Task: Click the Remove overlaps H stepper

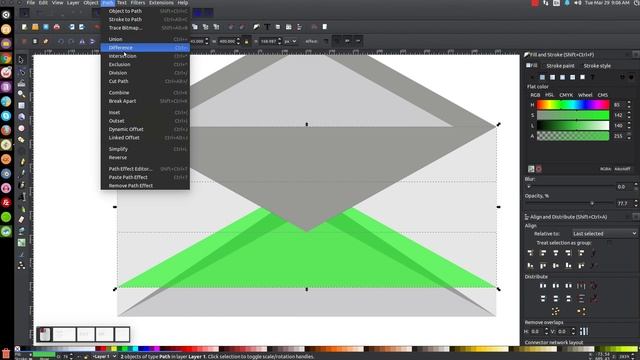Action: coord(547,331)
